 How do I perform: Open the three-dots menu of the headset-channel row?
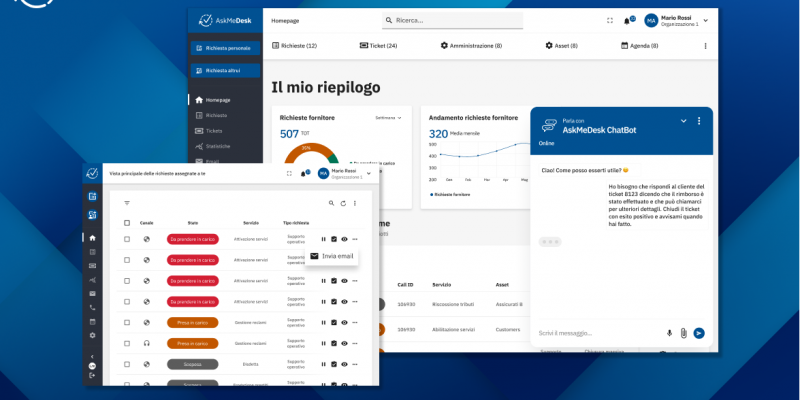(x=355, y=343)
